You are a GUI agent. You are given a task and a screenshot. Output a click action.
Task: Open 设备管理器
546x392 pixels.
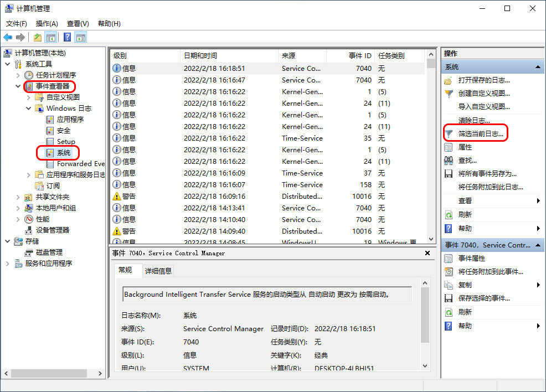pyautogui.click(x=53, y=230)
